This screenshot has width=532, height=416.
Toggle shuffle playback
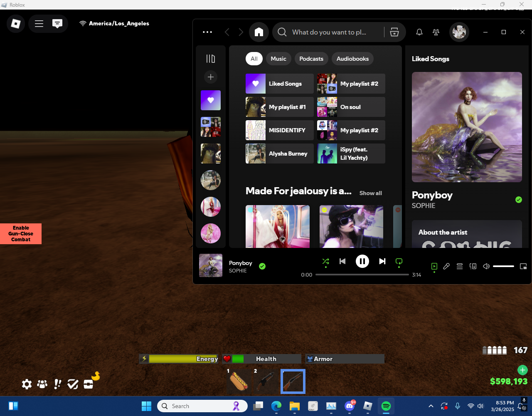tap(325, 261)
